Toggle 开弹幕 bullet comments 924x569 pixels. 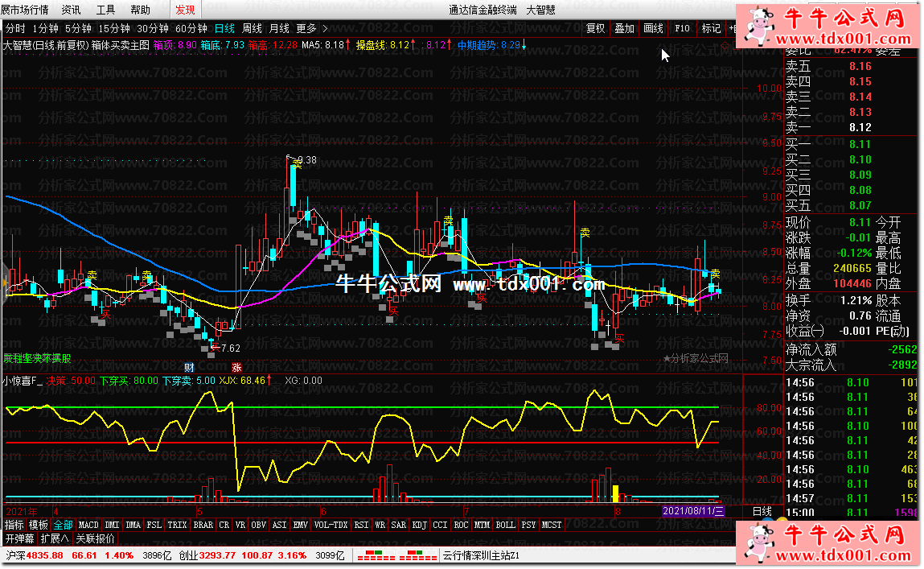tap(20, 538)
